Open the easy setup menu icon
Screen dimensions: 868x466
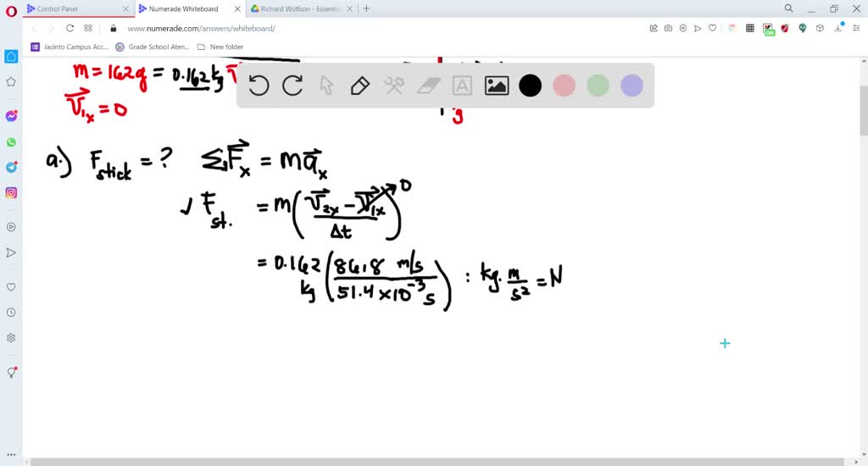pos(856,28)
